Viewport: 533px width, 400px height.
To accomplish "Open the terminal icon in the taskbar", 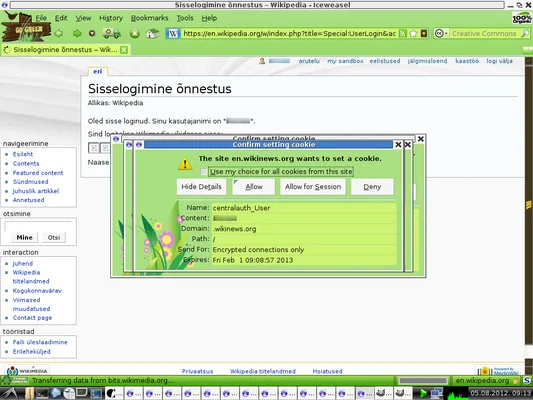I will (x=43, y=394).
